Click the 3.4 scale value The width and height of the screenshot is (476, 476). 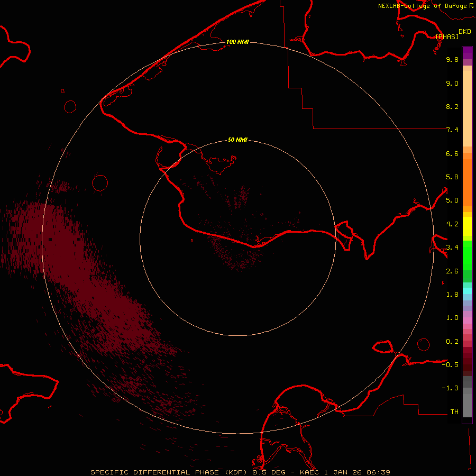(452, 248)
